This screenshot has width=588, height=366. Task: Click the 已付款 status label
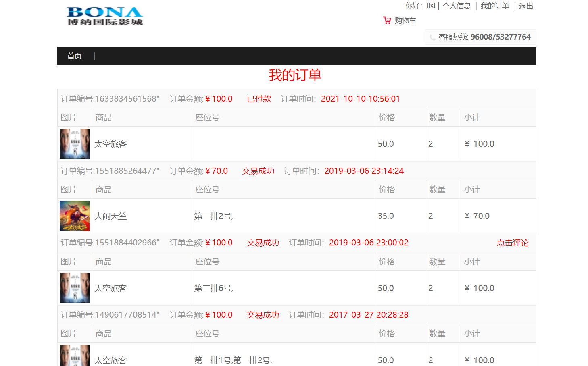click(259, 99)
